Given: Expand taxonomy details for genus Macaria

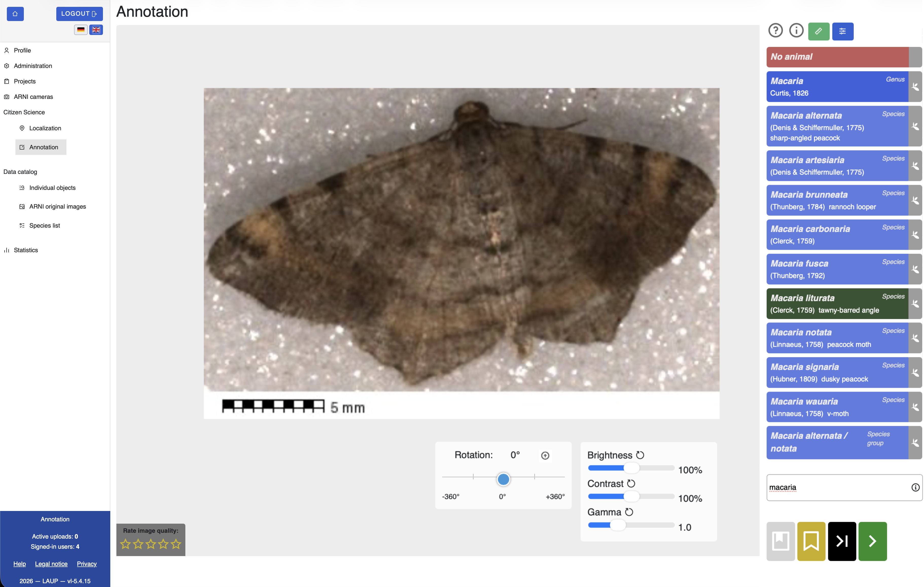Looking at the screenshot, I should click(916, 86).
